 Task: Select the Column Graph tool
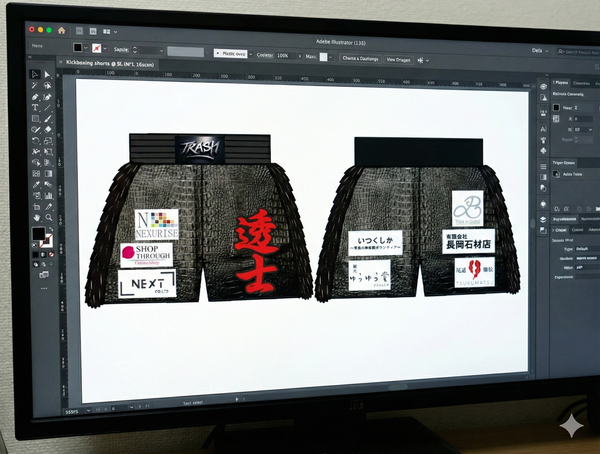pos(49,196)
